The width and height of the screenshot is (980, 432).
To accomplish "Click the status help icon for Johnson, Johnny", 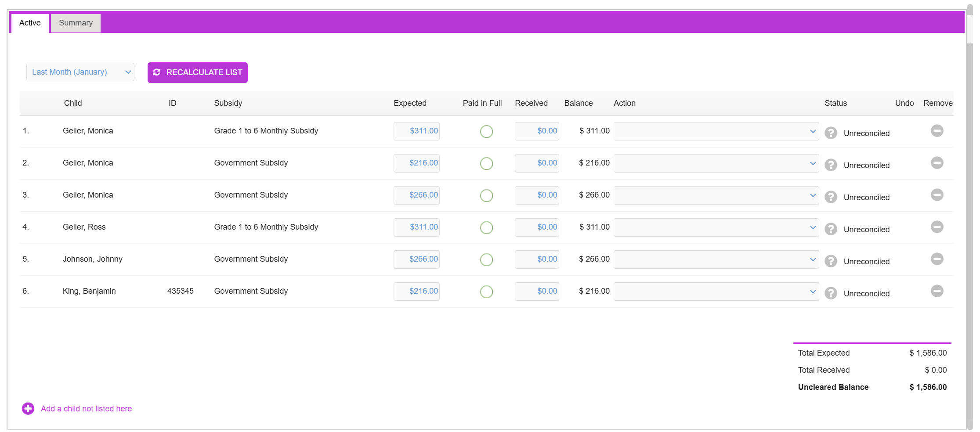I will 831,261.
